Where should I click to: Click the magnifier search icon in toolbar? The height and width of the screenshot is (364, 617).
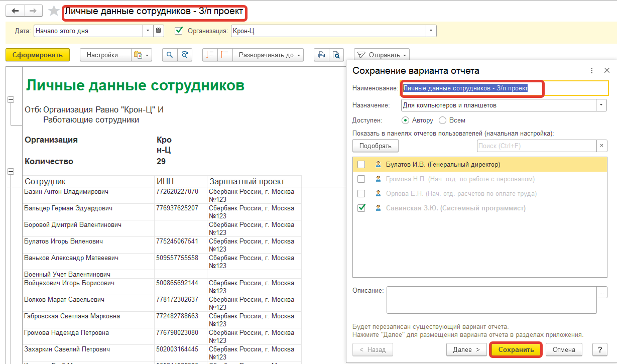click(170, 55)
